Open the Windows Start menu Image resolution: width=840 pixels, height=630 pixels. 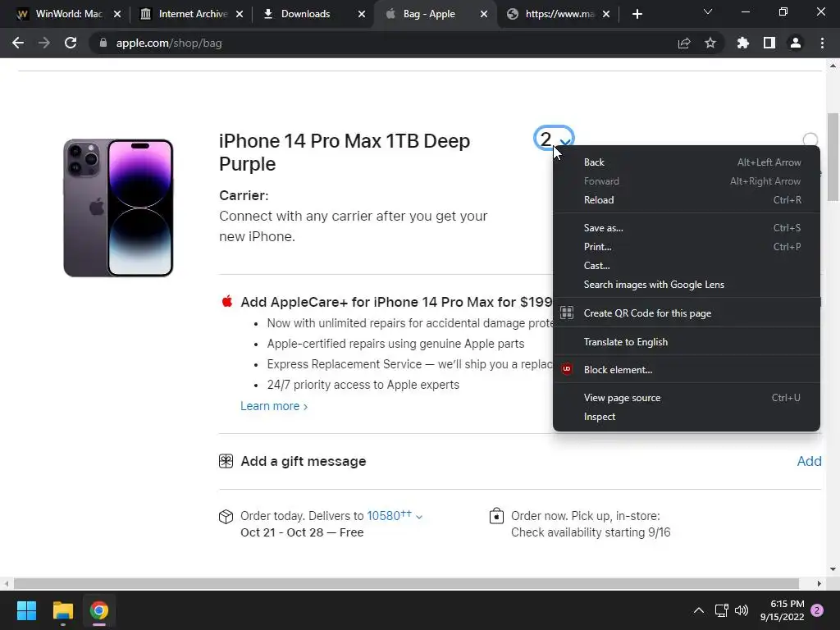[x=26, y=610]
